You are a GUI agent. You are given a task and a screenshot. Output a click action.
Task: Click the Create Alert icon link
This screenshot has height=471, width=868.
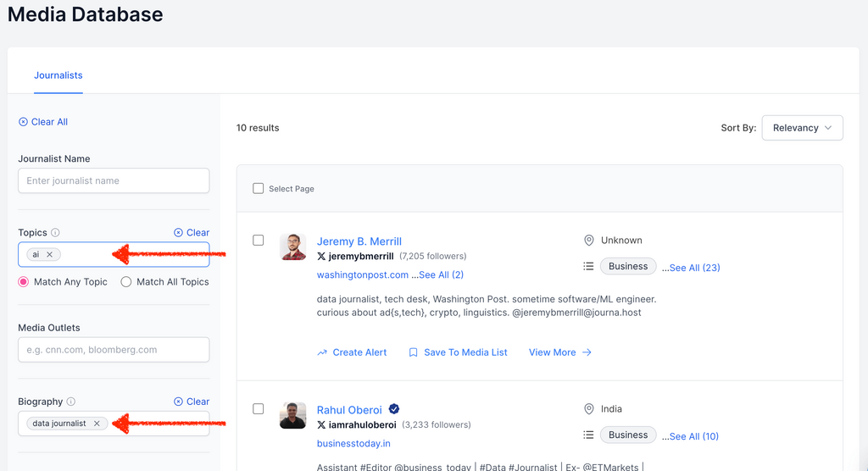point(322,352)
